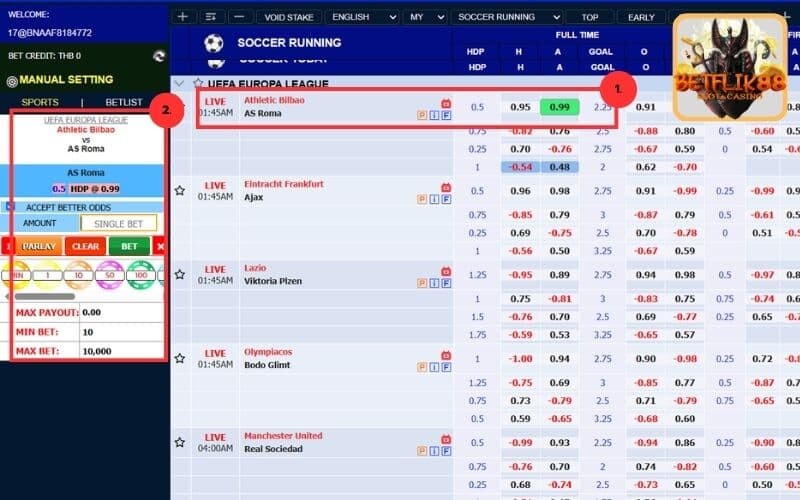Click the P icon in Eintracht Frankfurt row
Screen dimensions: 800x500
tap(422, 199)
